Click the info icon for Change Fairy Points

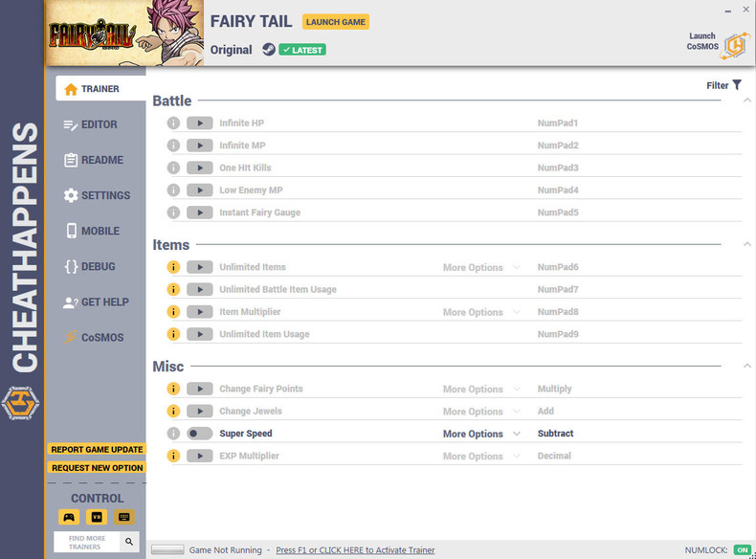[x=173, y=389]
